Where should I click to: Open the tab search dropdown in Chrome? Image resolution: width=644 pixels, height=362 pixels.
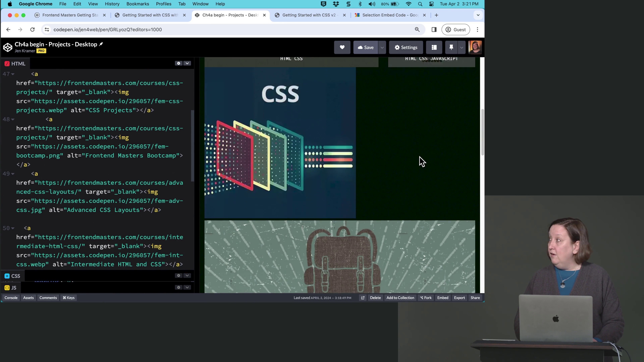tap(478, 15)
